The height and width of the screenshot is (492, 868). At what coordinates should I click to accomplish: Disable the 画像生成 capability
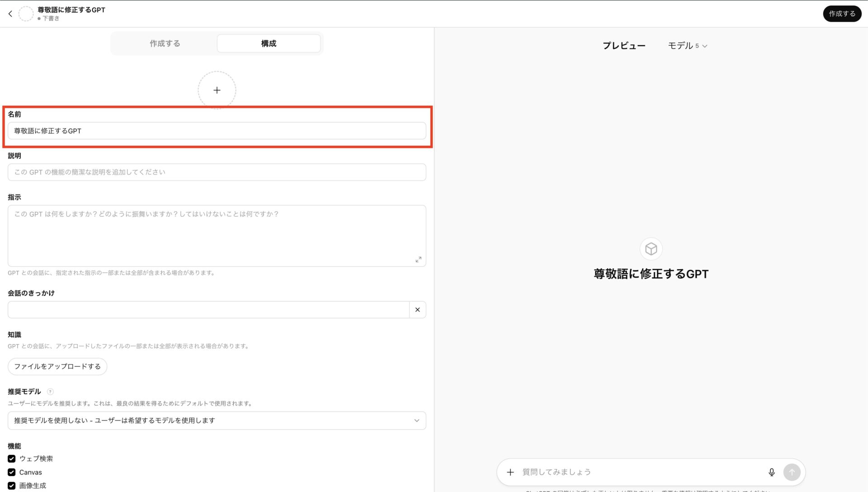click(x=11, y=485)
